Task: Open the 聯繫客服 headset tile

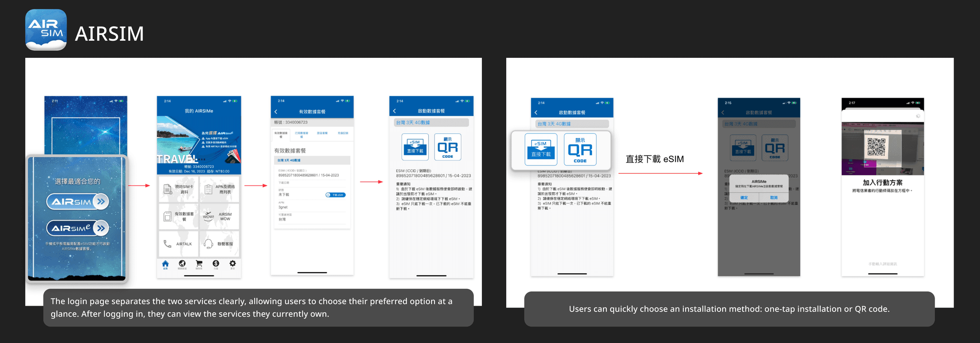Action: click(219, 244)
